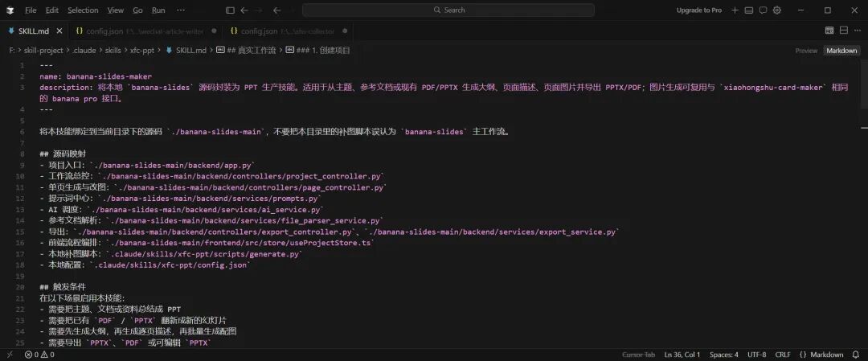The height and width of the screenshot is (361, 868).
Task: Click unsaved dot on wechat-article-writer config.json
Action: [x=215, y=31]
